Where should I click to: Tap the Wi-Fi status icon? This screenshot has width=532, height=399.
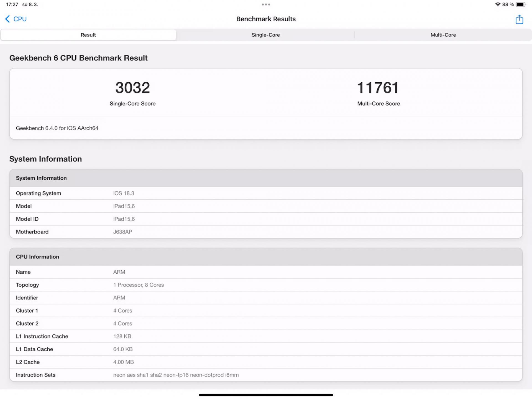tap(498, 4)
